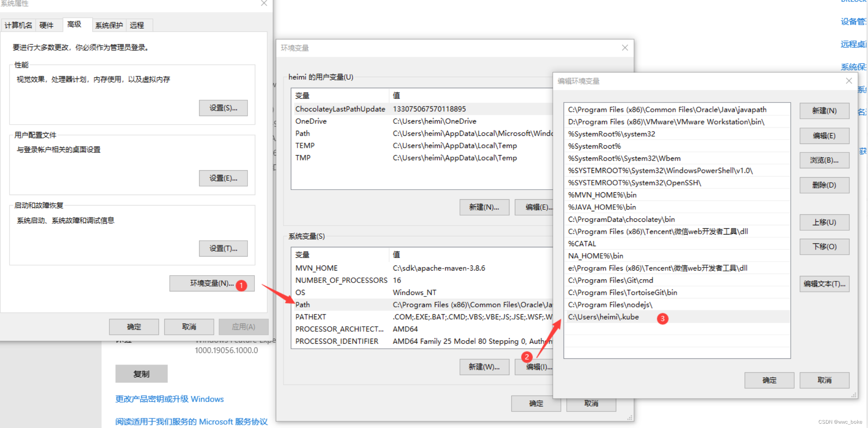
Task: Open 更改产品密钥或升级 Windows link
Action: tap(169, 399)
